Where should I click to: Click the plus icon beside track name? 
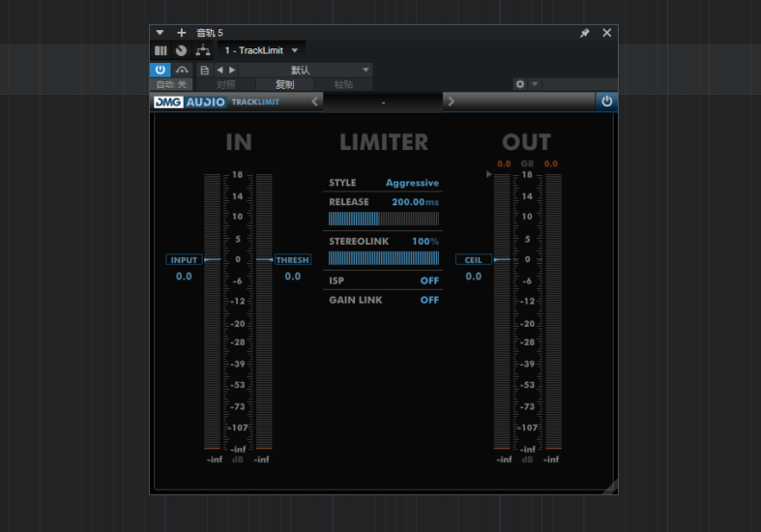(181, 33)
